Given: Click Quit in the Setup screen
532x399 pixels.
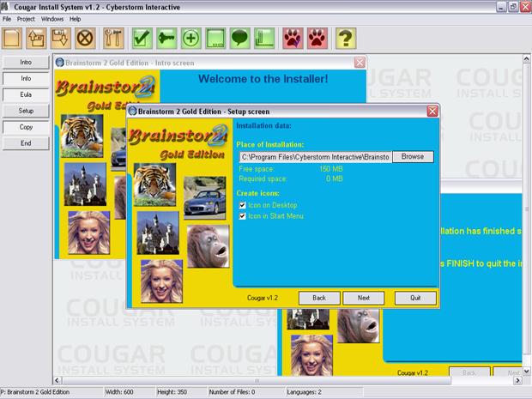Looking at the screenshot, I should pos(415,298).
